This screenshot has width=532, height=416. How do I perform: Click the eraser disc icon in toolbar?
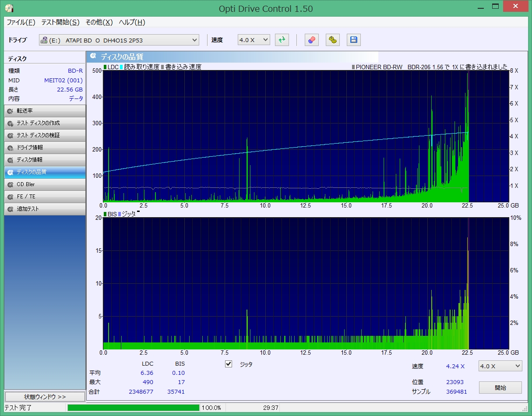311,40
